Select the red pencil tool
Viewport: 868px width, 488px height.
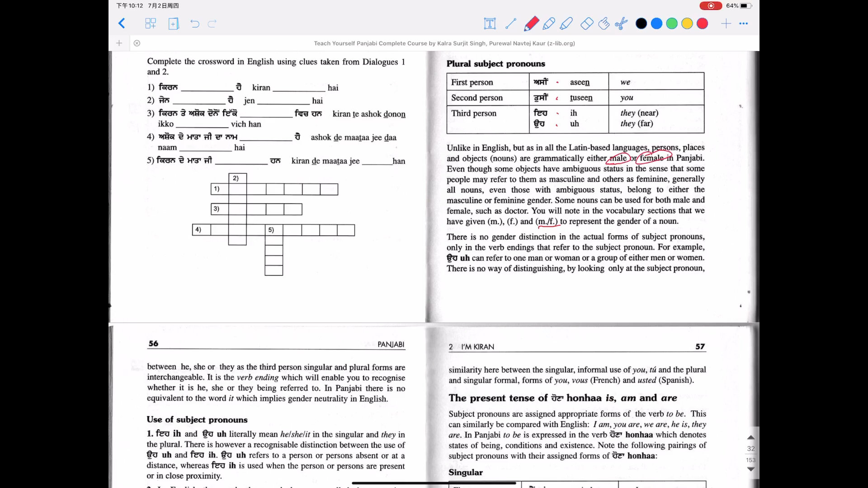pos(531,23)
